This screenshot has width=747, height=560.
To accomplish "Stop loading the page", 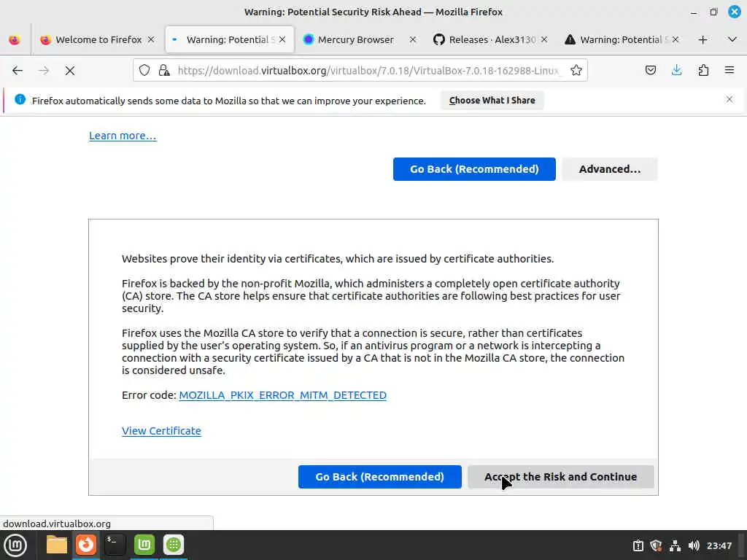I will coord(70,71).
